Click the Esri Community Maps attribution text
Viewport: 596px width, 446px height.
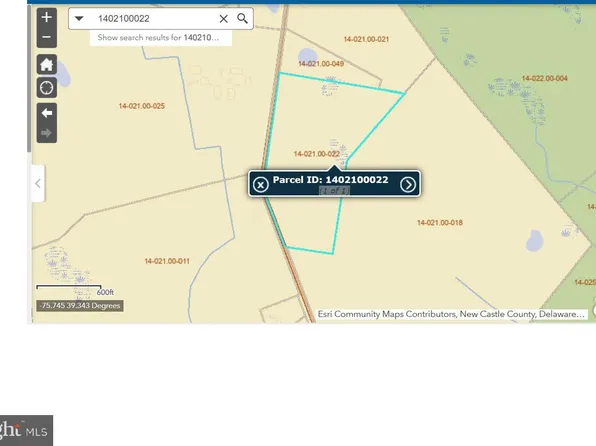tap(451, 314)
